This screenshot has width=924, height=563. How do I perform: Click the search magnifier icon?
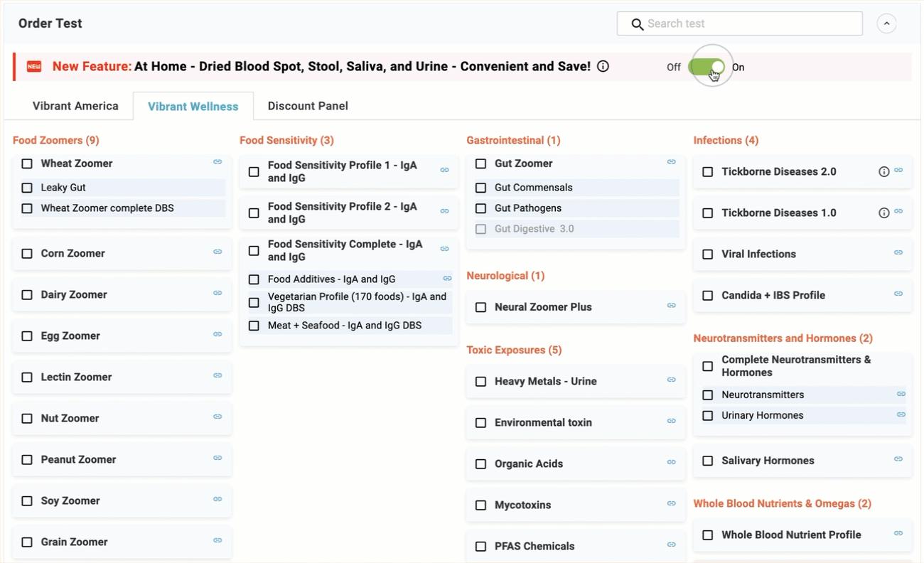[x=638, y=23]
